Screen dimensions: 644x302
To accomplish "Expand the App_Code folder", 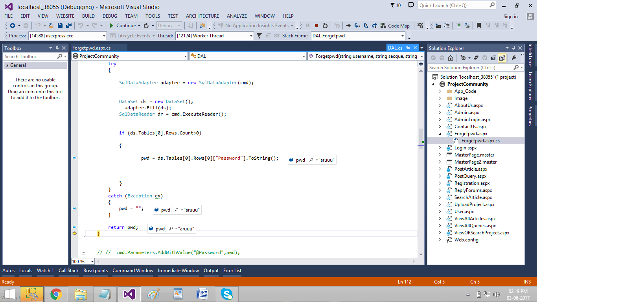I will coord(440,91).
